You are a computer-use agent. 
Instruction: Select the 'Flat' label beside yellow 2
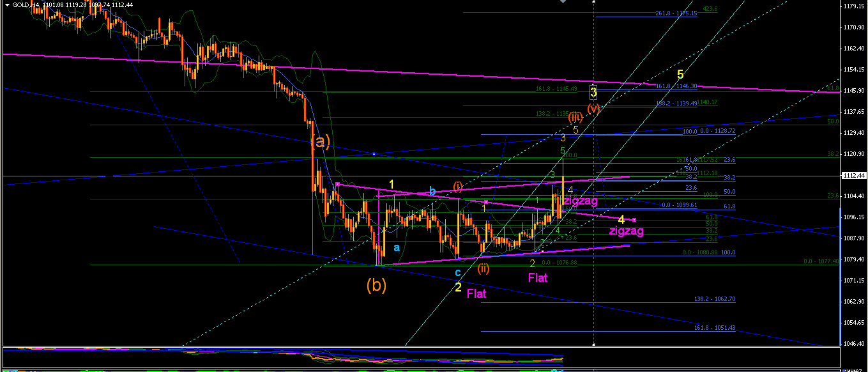pyautogui.click(x=476, y=294)
